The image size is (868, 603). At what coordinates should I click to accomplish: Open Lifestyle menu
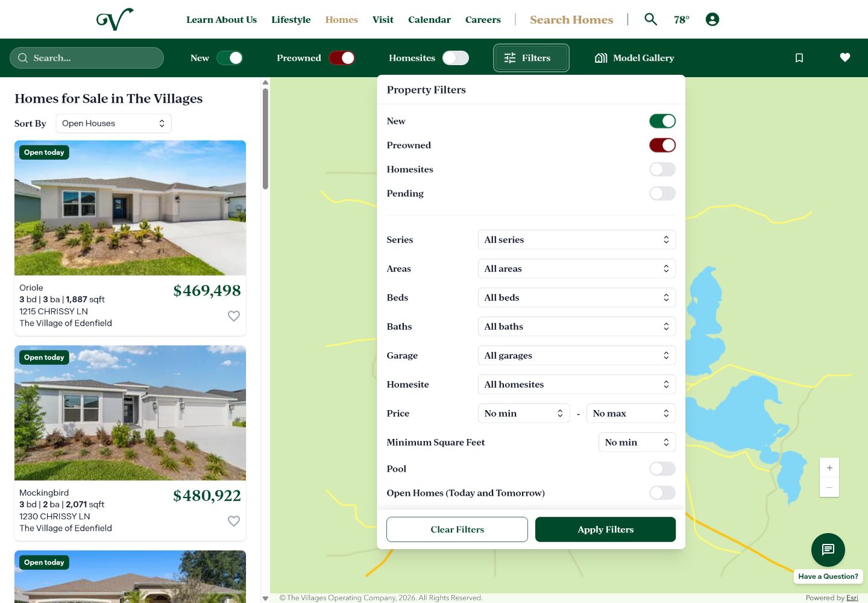(291, 20)
